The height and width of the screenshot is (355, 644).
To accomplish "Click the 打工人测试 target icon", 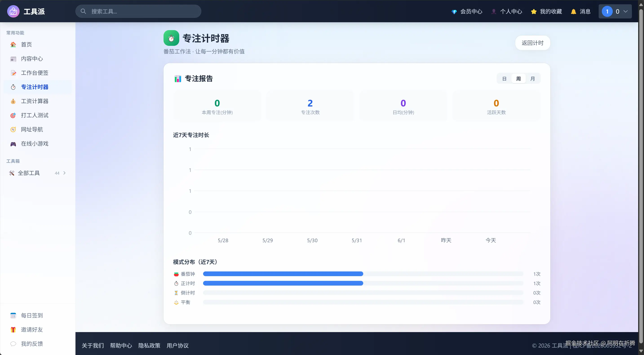I will click(13, 115).
